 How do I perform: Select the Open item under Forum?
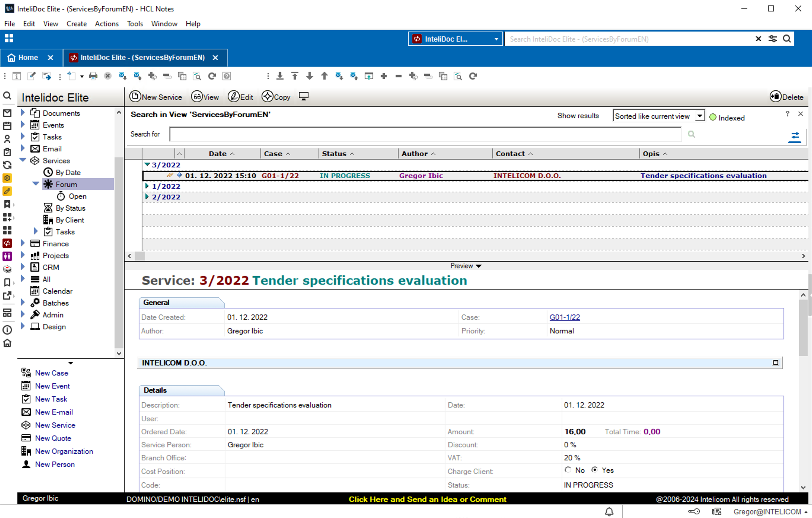coord(77,196)
